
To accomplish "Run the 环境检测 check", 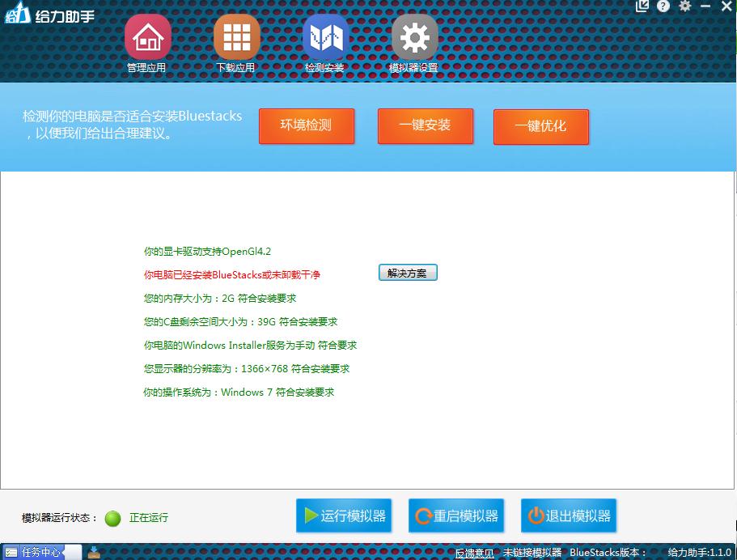I will tap(307, 126).
